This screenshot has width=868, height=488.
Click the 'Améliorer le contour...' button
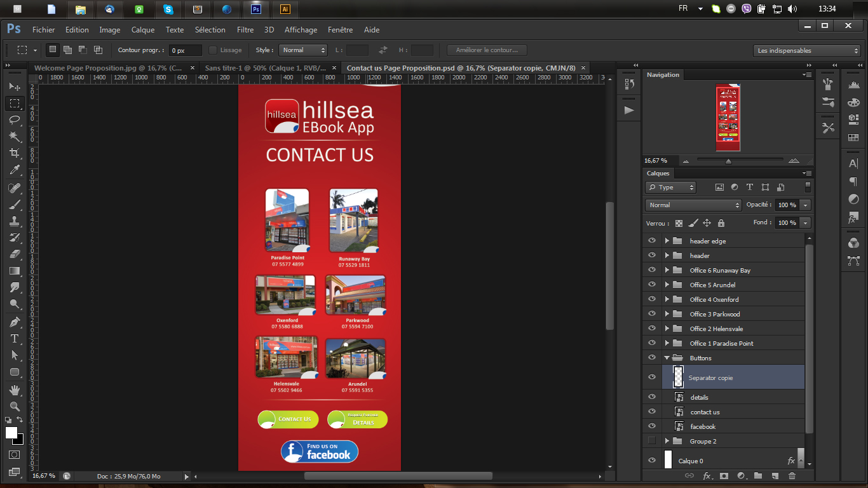click(x=487, y=50)
